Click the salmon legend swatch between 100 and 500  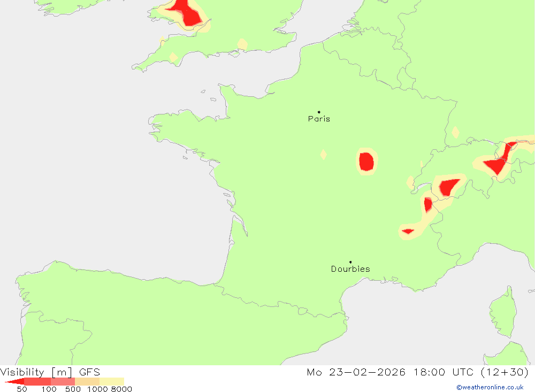pos(63,381)
